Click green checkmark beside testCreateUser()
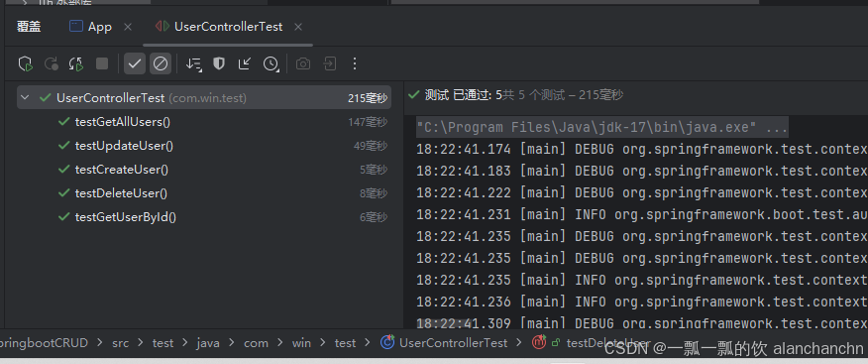Image resolution: width=868 pixels, height=364 pixels. point(63,169)
